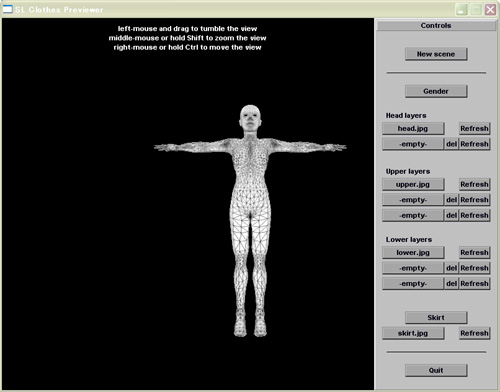Refresh the skirt.jpg texture

474,333
